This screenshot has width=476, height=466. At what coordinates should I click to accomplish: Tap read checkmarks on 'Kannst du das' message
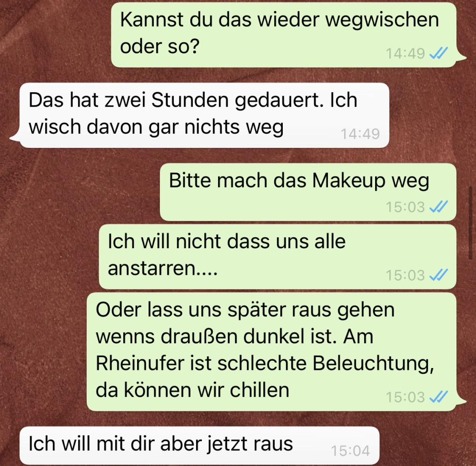[439, 53]
